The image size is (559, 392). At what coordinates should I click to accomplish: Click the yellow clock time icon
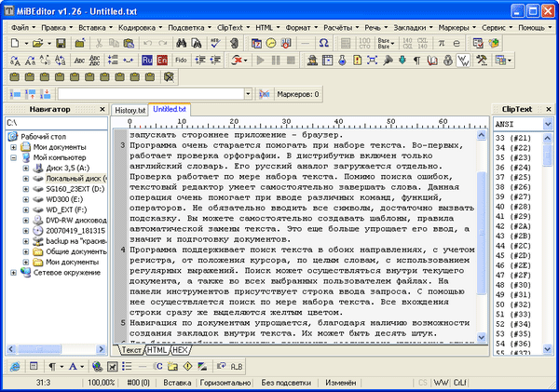(x=271, y=43)
